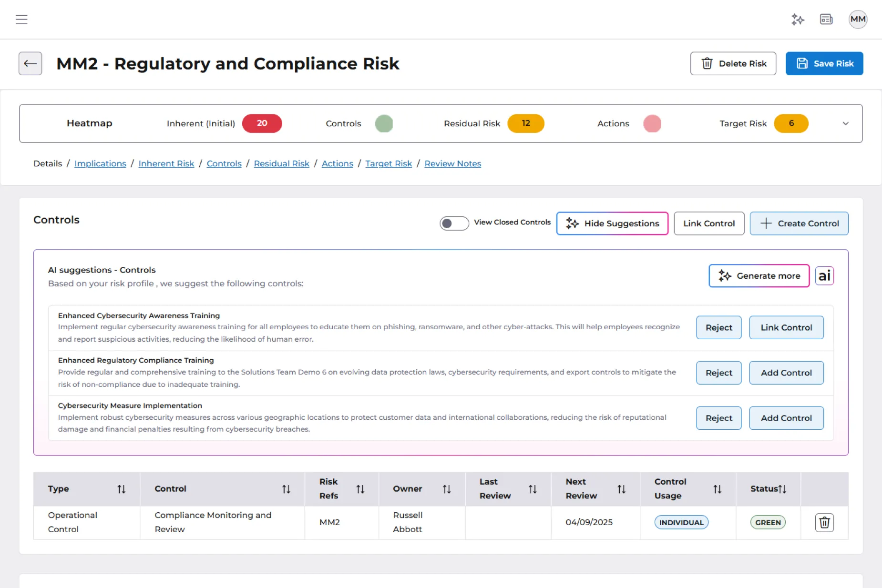Sort table by Type column

(122, 489)
